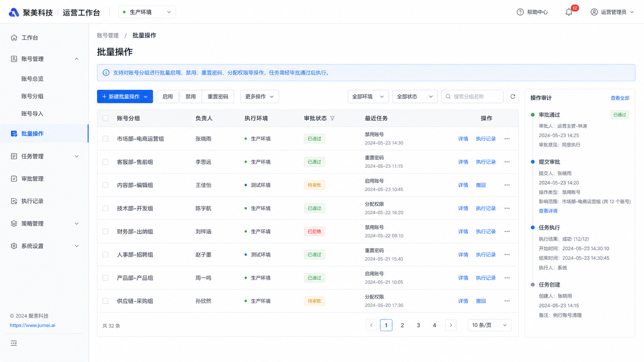Check the 技术部-开发组 row checkbox
644x362 pixels.
(x=106, y=208)
